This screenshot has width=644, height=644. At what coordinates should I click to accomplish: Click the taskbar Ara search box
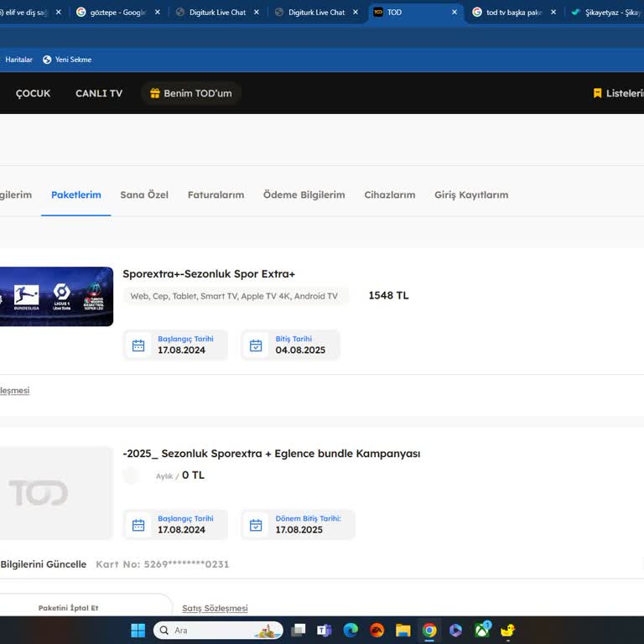(x=218, y=630)
